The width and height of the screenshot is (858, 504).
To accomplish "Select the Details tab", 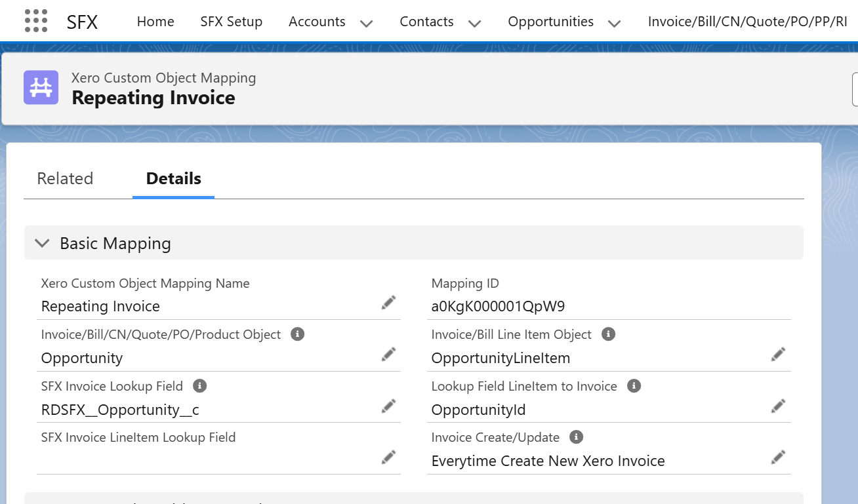I will click(173, 178).
